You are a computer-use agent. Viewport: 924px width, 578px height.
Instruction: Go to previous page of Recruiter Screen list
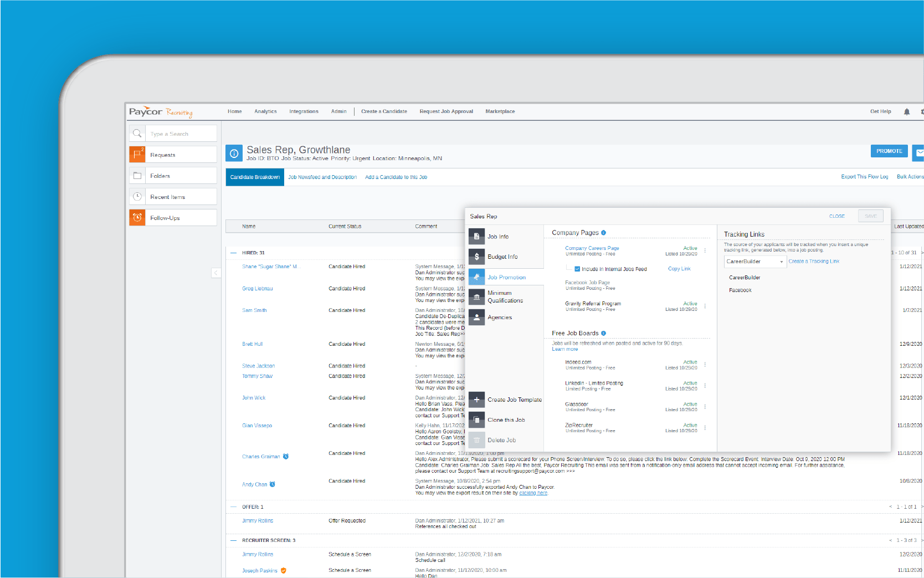[x=891, y=540]
